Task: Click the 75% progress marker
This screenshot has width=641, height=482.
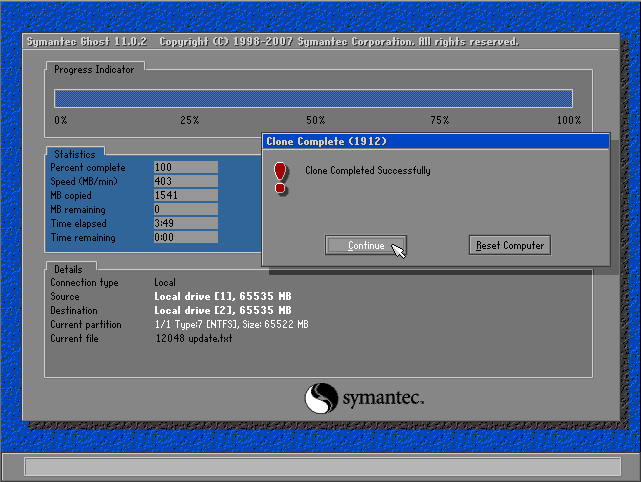Action: (440, 120)
